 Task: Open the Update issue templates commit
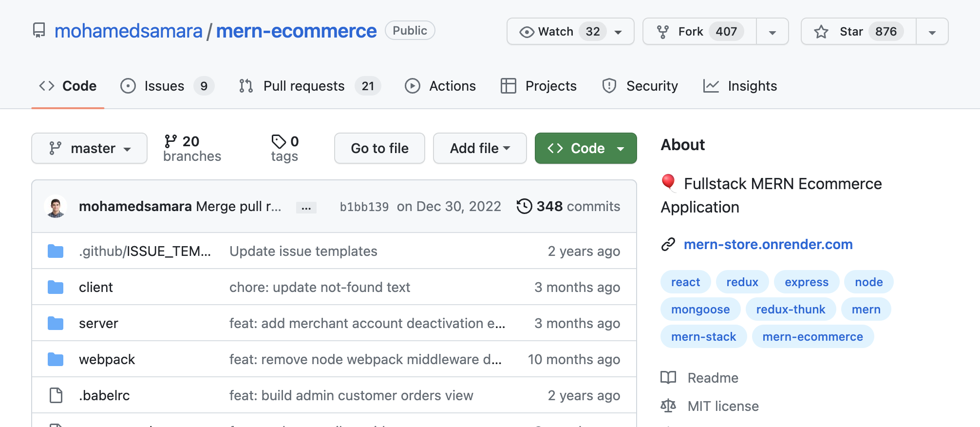303,251
